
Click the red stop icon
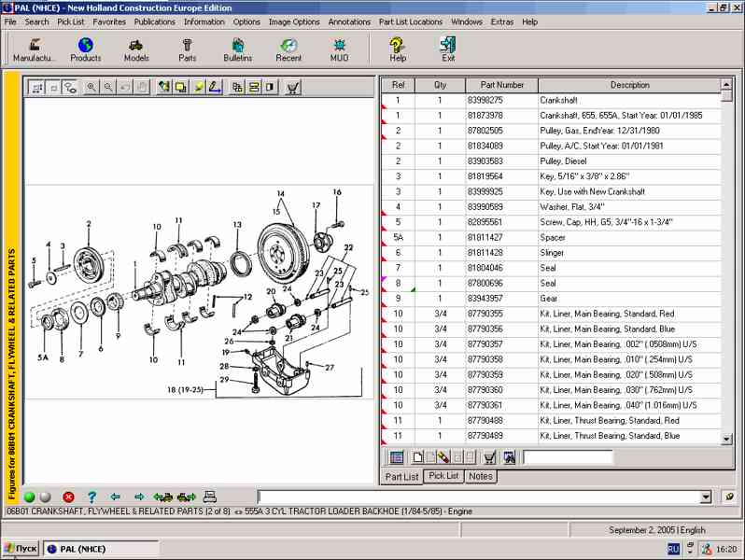(x=68, y=497)
